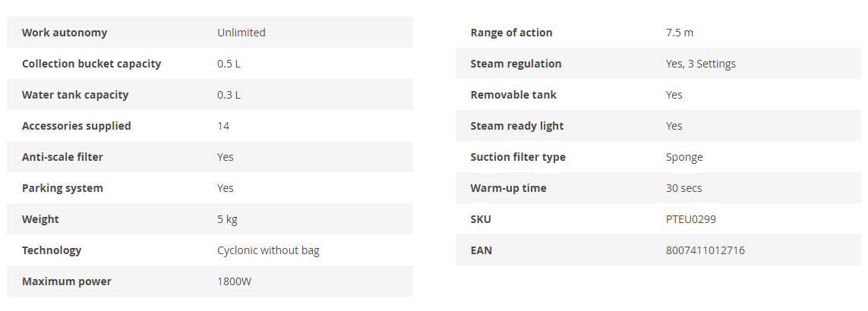Click the "30 secs" warm-up time value
Screen dimensions: 868x311
(x=683, y=188)
